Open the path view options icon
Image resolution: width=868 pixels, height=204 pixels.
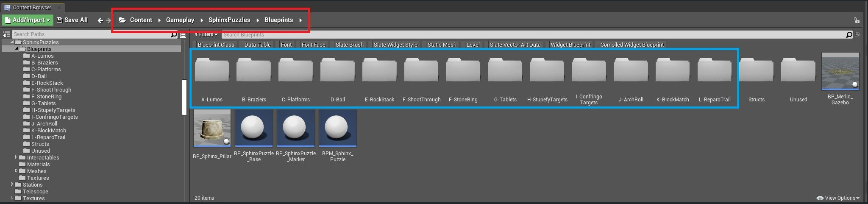pos(183,35)
